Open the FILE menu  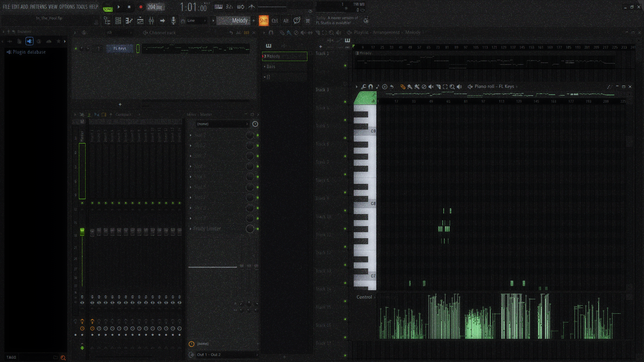[6, 7]
